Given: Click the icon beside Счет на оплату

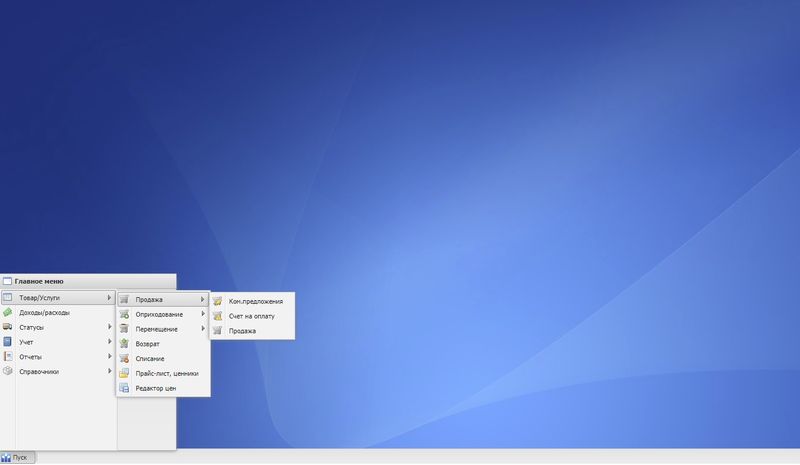Looking at the screenshot, I should pos(217,316).
